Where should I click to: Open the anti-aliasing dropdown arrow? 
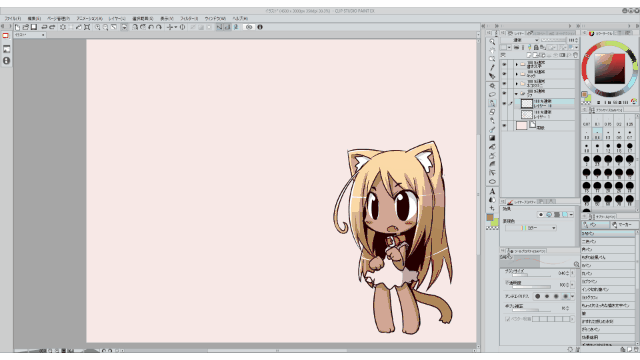click(572, 296)
